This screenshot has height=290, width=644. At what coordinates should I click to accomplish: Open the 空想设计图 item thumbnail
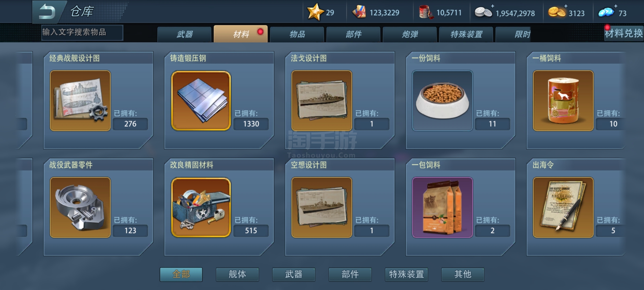[322, 207]
